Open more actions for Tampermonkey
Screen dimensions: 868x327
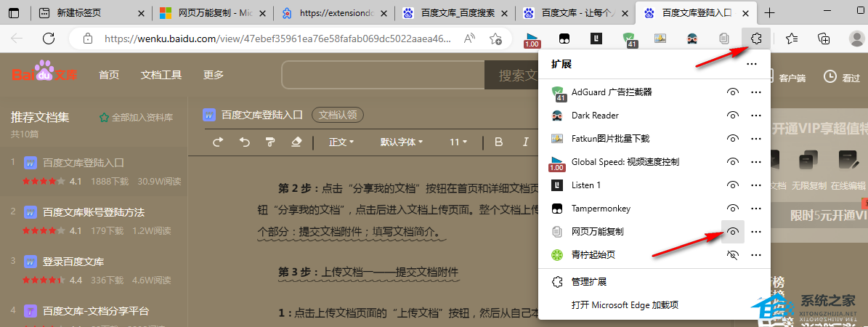[755, 209]
